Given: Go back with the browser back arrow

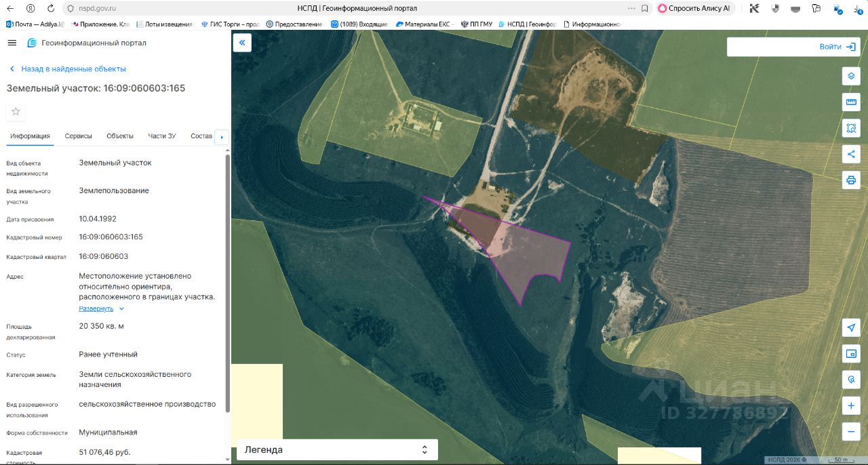Looking at the screenshot, I should point(12,8).
